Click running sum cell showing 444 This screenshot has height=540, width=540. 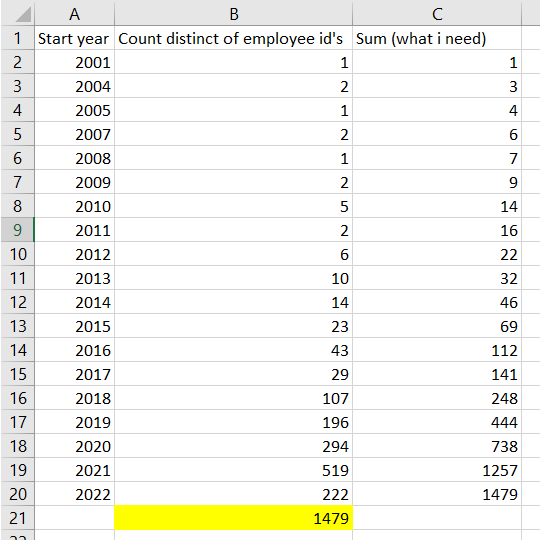click(x=437, y=422)
